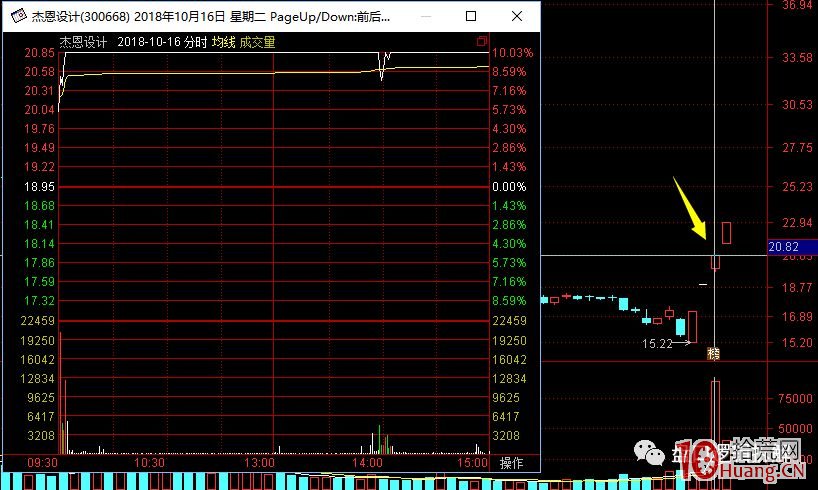Click the 19.76 price axis label
This screenshot has width=818, height=490.
pos(40,129)
